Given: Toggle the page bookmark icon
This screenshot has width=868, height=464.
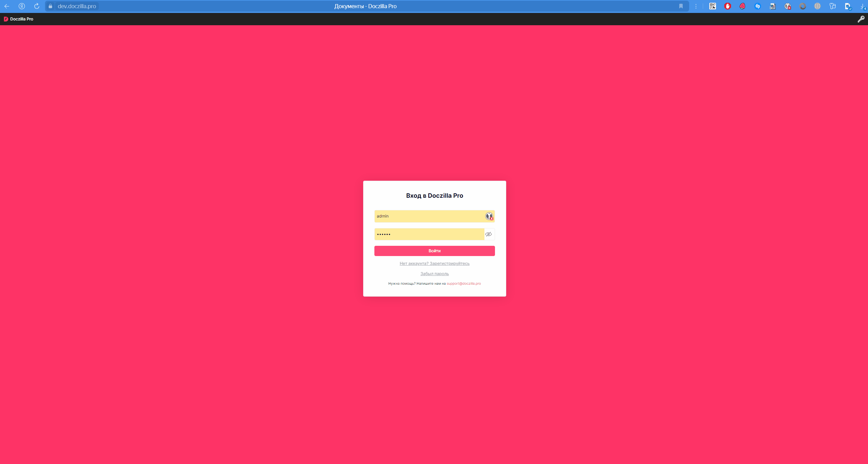Looking at the screenshot, I should [681, 6].
